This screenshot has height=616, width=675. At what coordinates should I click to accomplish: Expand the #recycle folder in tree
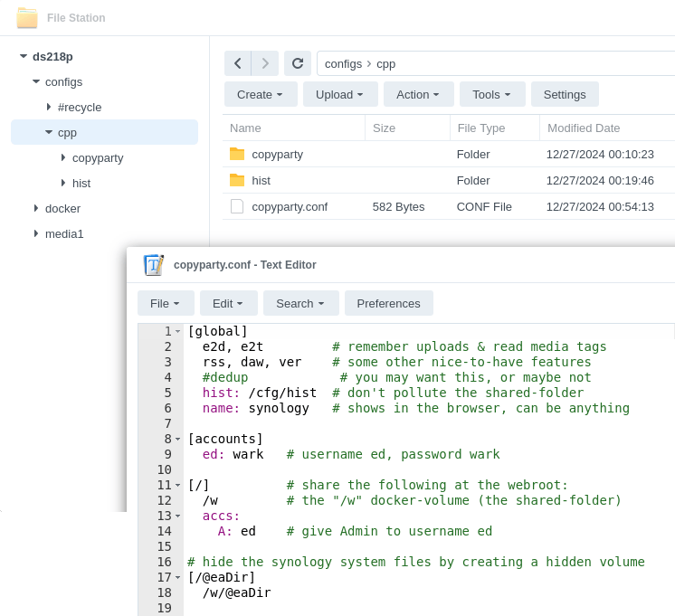click(49, 107)
